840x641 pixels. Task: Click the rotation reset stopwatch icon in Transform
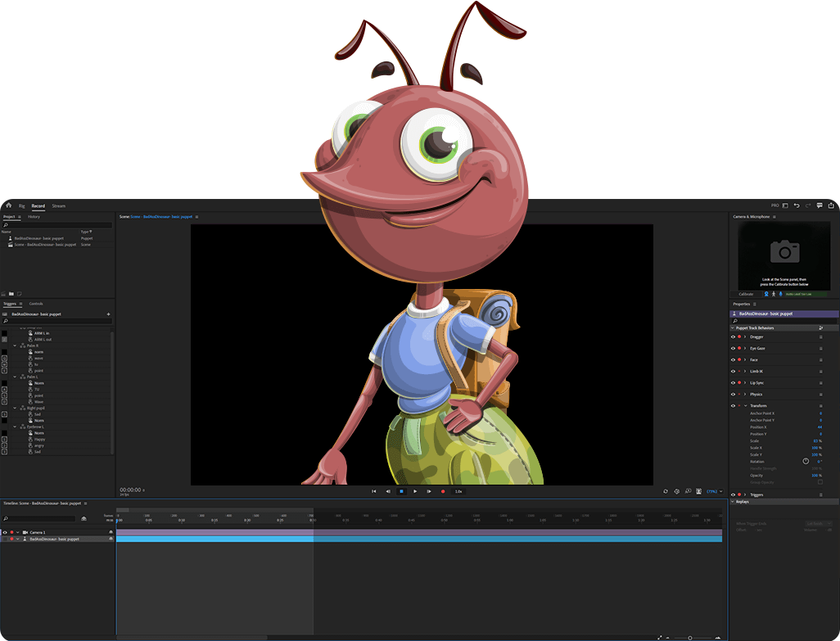coord(805,461)
